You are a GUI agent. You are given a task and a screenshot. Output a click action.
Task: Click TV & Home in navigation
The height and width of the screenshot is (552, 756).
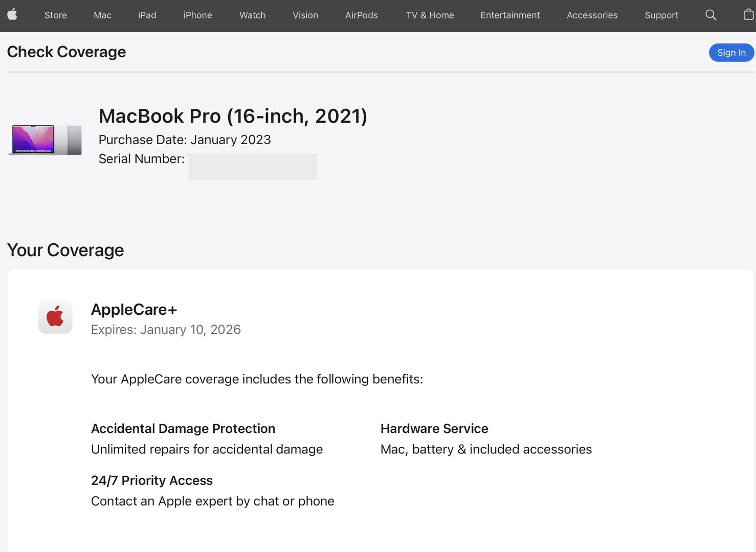pyautogui.click(x=430, y=15)
